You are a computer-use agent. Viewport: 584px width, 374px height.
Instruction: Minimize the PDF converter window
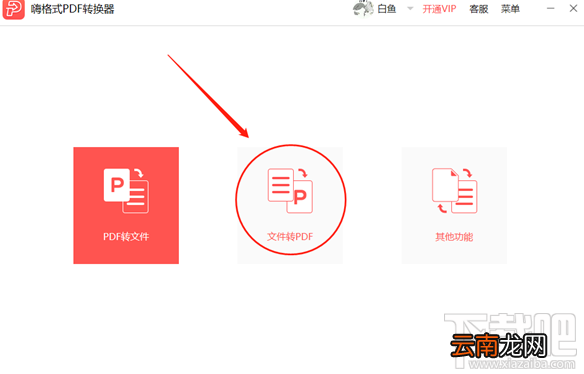point(550,9)
